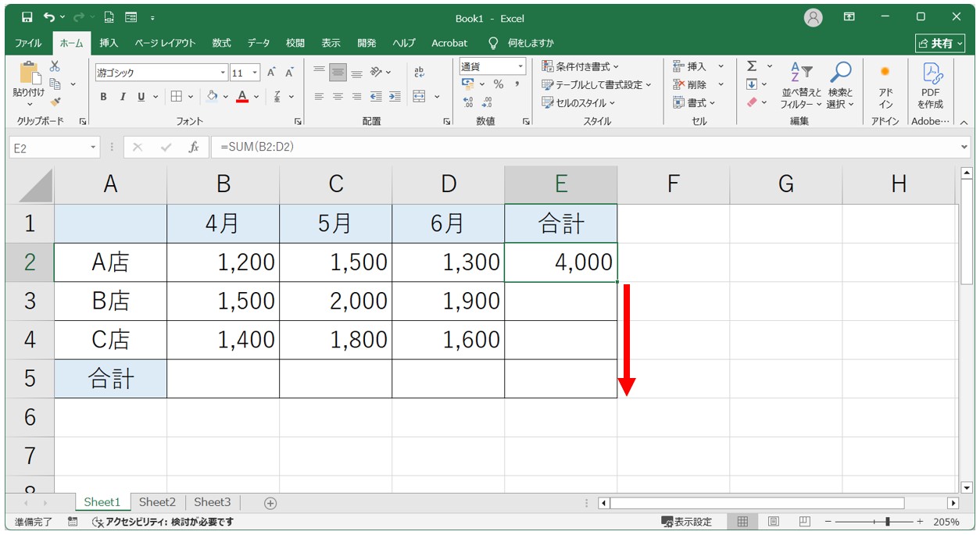This screenshot has width=980, height=535.
Task: Click アクセシビリティ: 検討が必要です status
Action: [163, 522]
